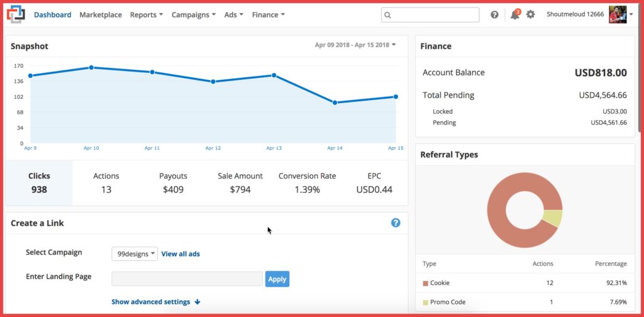Go to the Dashboard tab

pos(53,15)
